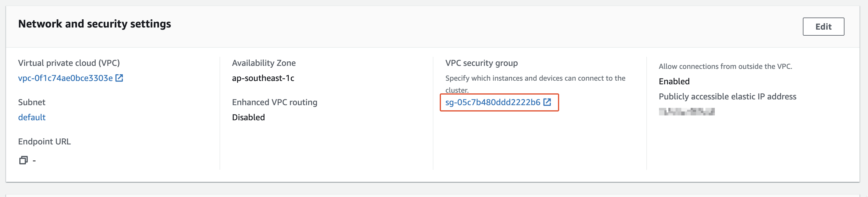Click the Virtual private cloud (VPC) label
This screenshot has height=197, width=868.
point(69,63)
